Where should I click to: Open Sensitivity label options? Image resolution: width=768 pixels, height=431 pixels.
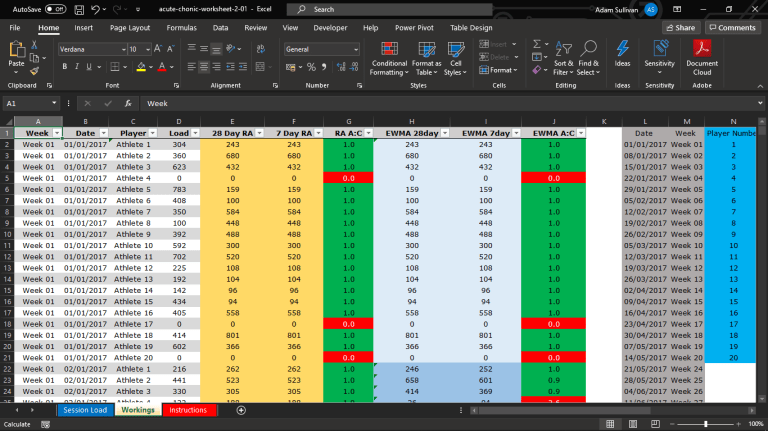point(659,58)
